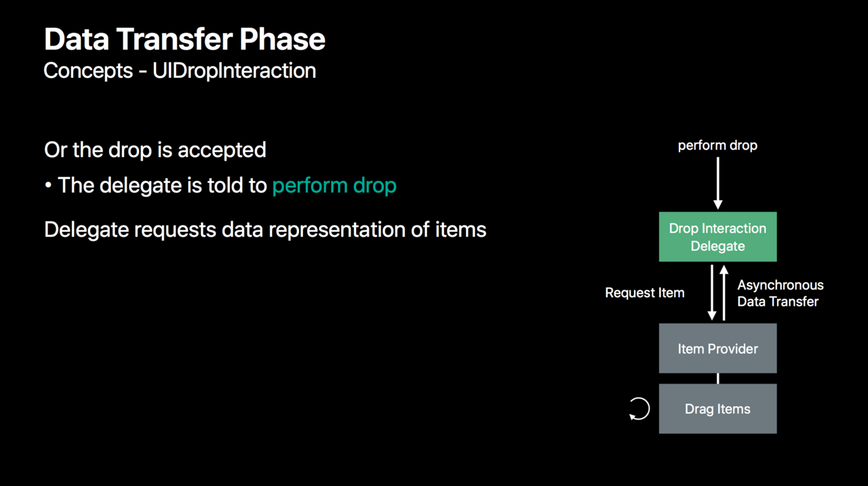Select the gray Item Provider box
Viewport: 868px width, 486px height.
pyautogui.click(x=717, y=348)
